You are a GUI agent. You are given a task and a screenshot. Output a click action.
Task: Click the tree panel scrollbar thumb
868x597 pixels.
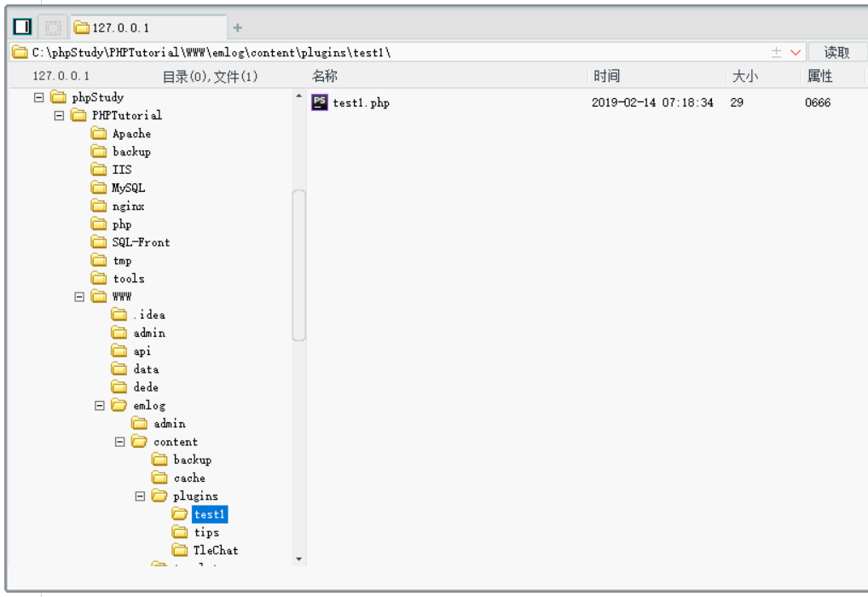tap(299, 265)
